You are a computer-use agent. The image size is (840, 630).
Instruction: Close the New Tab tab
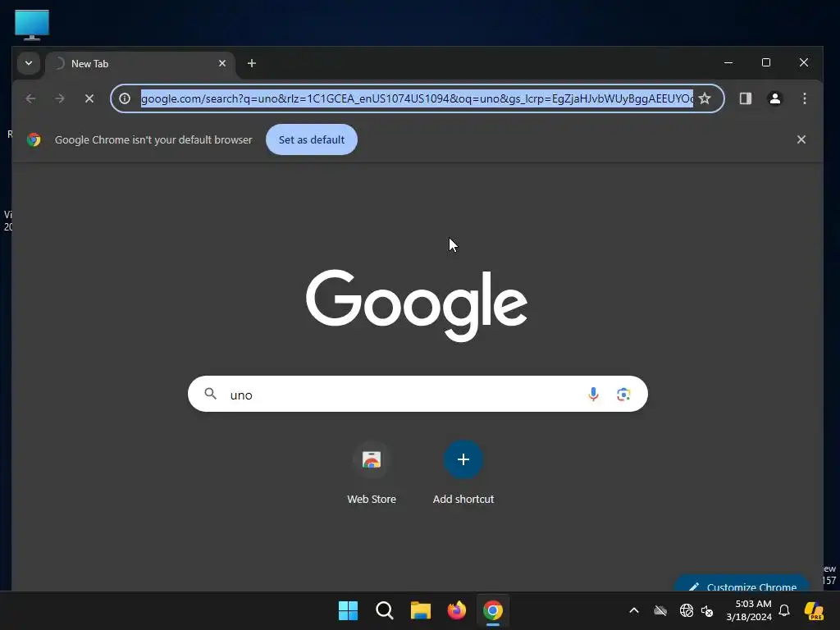(222, 63)
